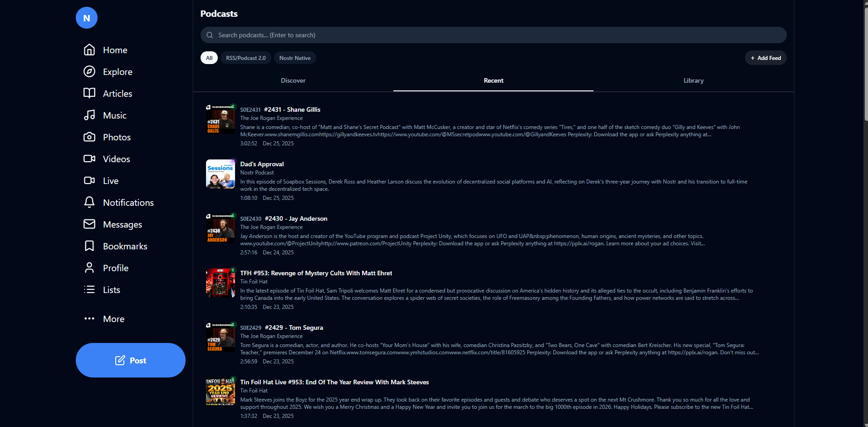Select the All filter chip
The height and width of the screenshot is (427, 868).
209,58
